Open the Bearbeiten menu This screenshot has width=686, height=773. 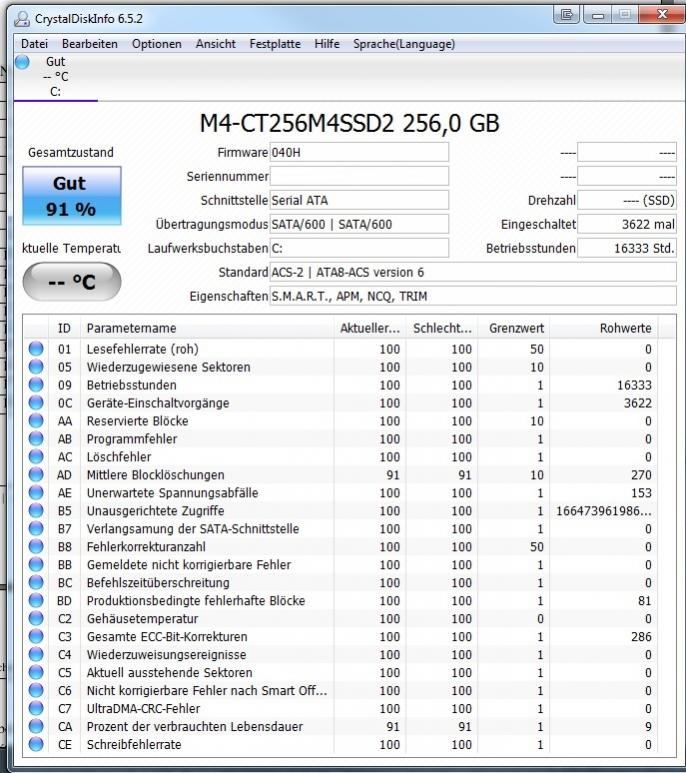click(90, 44)
